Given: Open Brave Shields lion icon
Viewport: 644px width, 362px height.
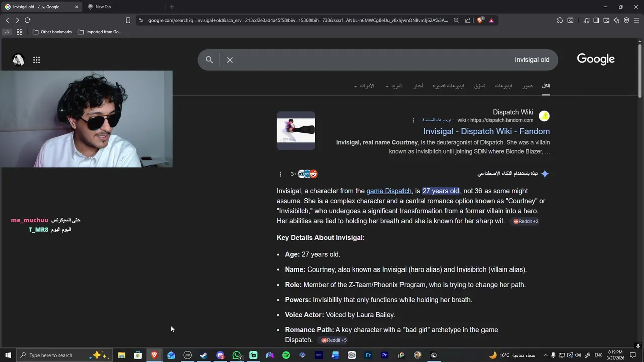Looking at the screenshot, I should (480, 20).
